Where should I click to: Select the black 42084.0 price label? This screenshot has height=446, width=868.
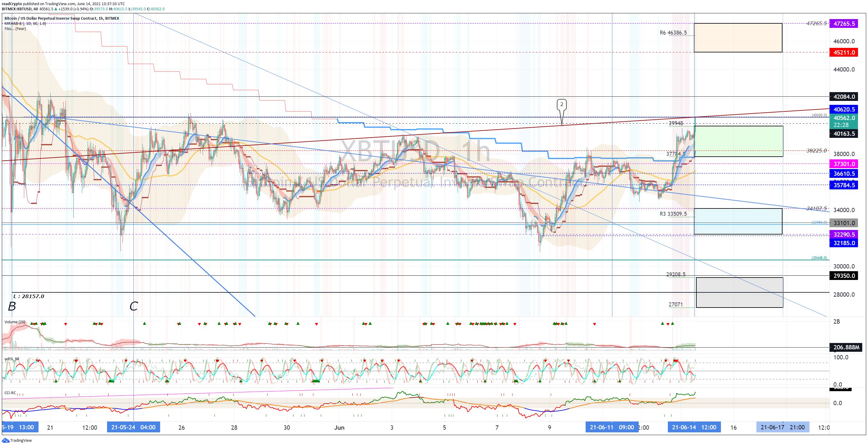(x=844, y=97)
